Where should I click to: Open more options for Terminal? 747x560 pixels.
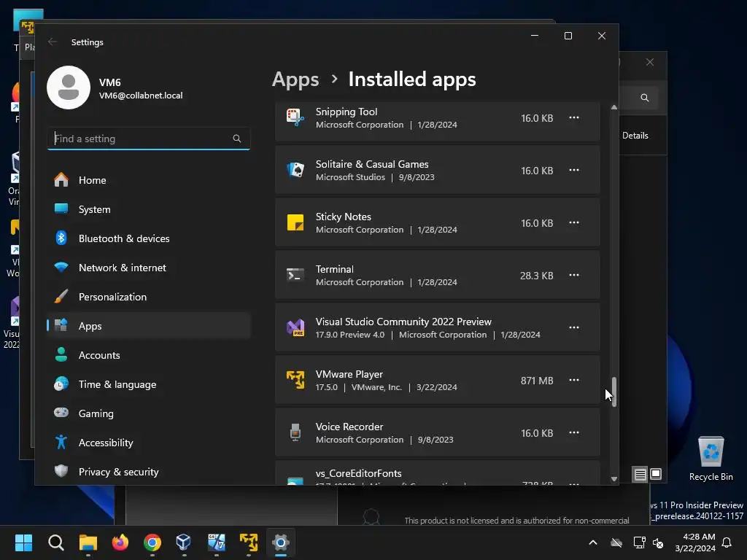574,275
